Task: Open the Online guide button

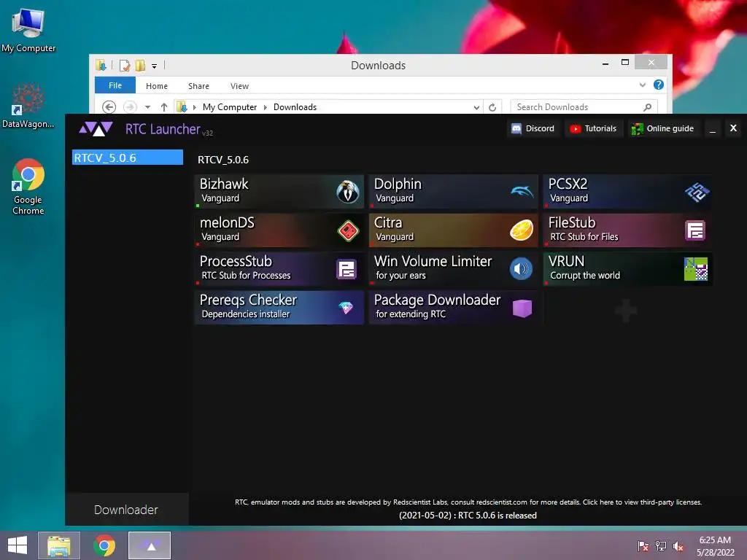Action: 663,128
